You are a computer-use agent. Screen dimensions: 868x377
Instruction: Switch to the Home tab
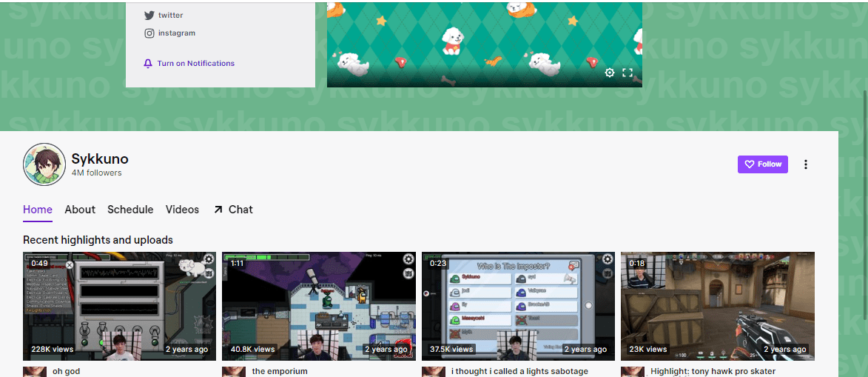[38, 210]
